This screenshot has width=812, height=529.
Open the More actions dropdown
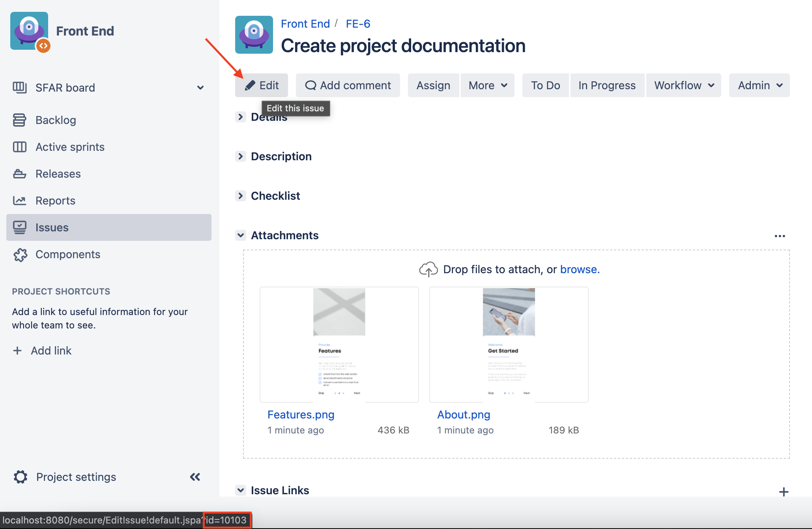click(487, 85)
